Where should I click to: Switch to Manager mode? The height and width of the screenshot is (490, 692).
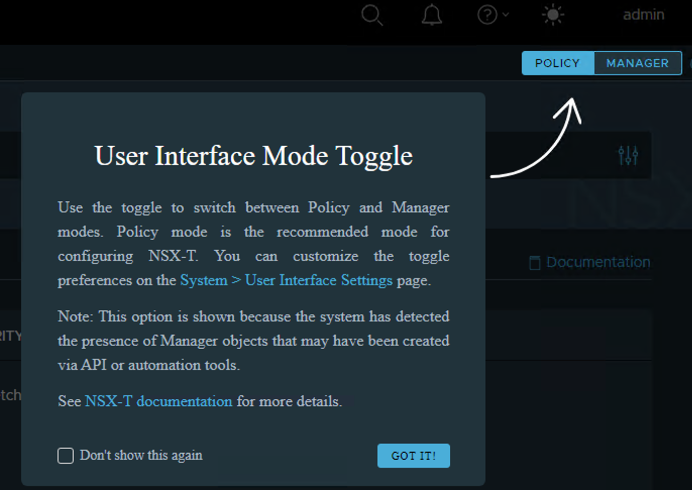pyautogui.click(x=638, y=63)
